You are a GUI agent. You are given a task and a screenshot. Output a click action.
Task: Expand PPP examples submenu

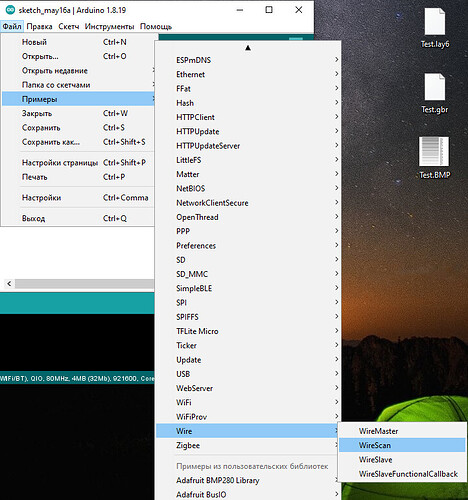[248, 231]
